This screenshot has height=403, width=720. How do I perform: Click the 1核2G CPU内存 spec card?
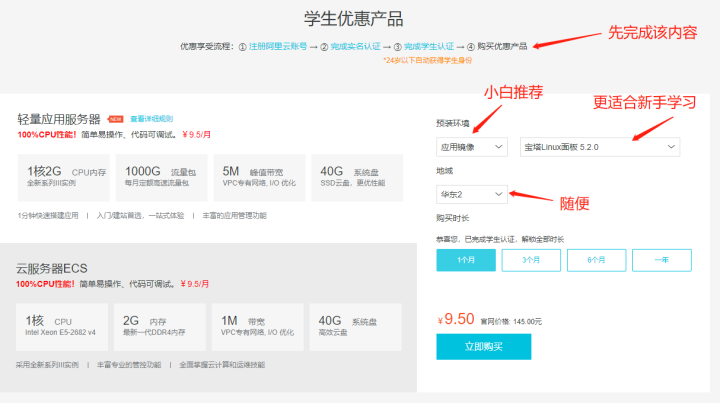(x=64, y=178)
